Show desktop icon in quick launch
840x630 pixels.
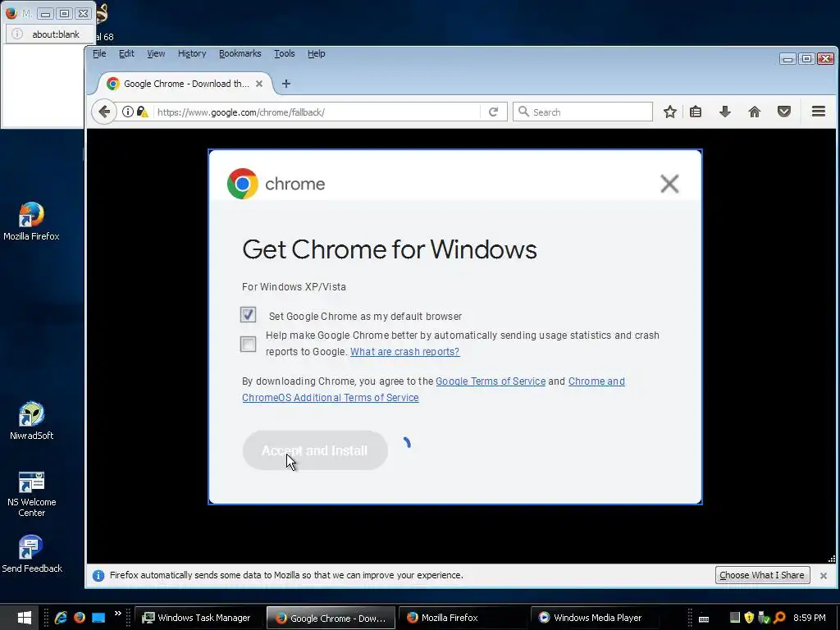[x=98, y=618]
